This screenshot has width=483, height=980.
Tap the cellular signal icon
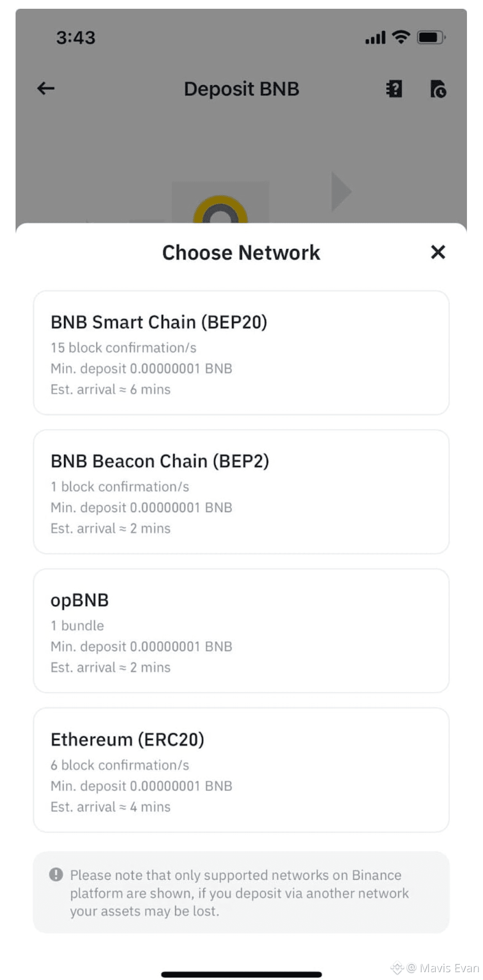pyautogui.click(x=375, y=37)
